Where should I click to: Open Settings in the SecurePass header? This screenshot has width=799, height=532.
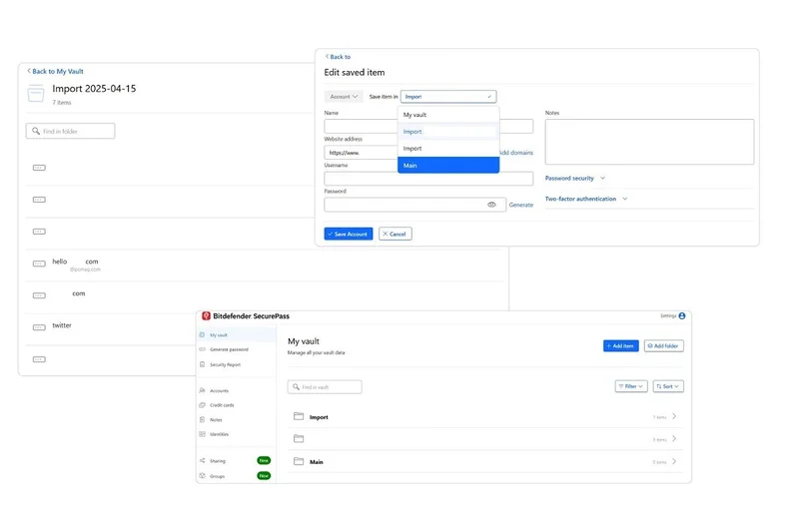click(668, 316)
